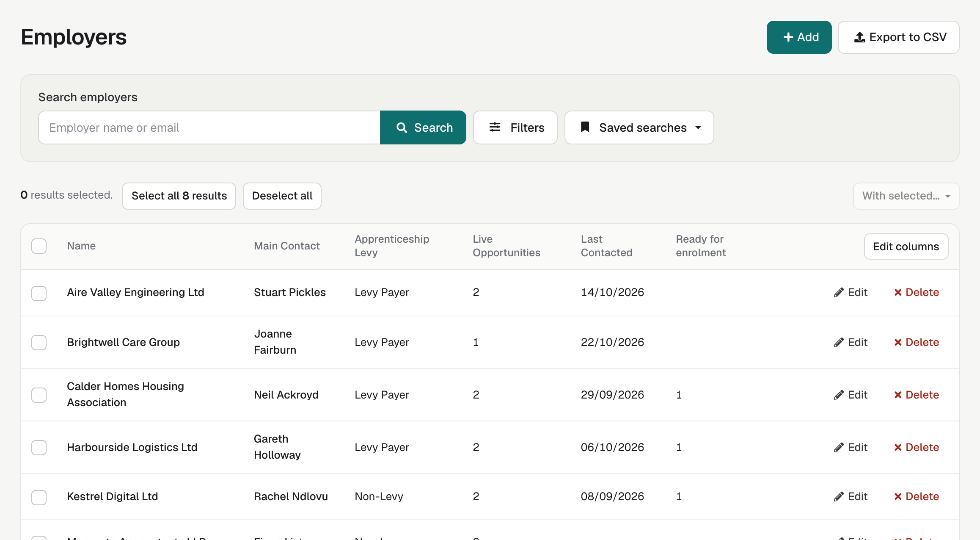Click the Harbourside Logistics Ltd name
Viewport: 980px width, 540px height.
[132, 447]
